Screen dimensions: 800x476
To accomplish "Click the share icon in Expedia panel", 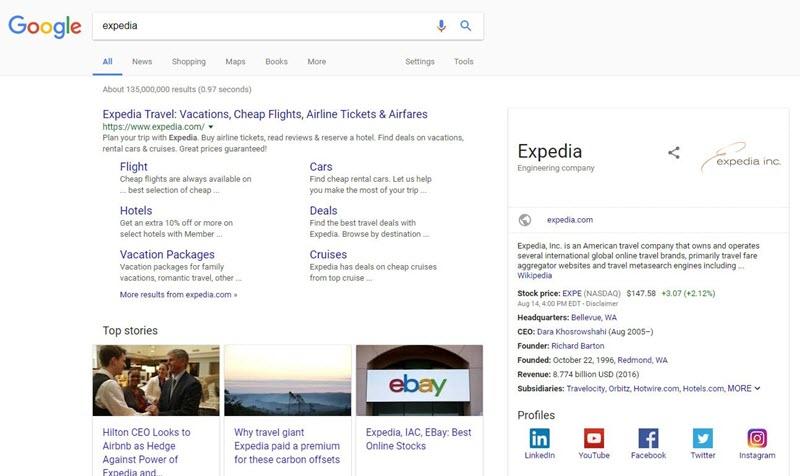I will coord(674,152).
